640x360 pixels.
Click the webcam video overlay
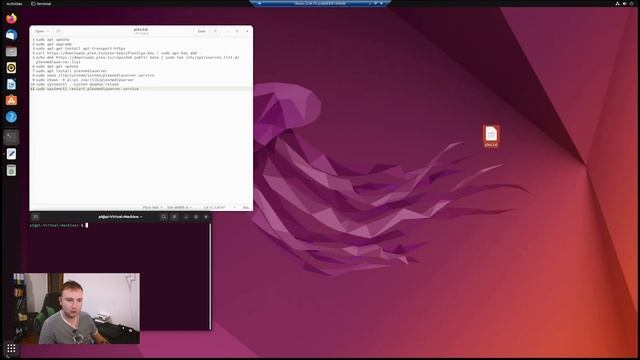coord(76,309)
